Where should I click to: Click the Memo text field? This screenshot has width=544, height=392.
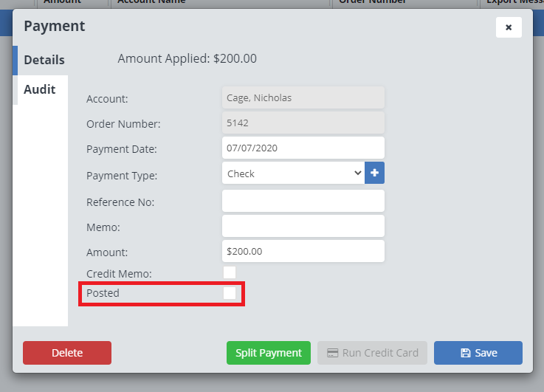coord(303,226)
